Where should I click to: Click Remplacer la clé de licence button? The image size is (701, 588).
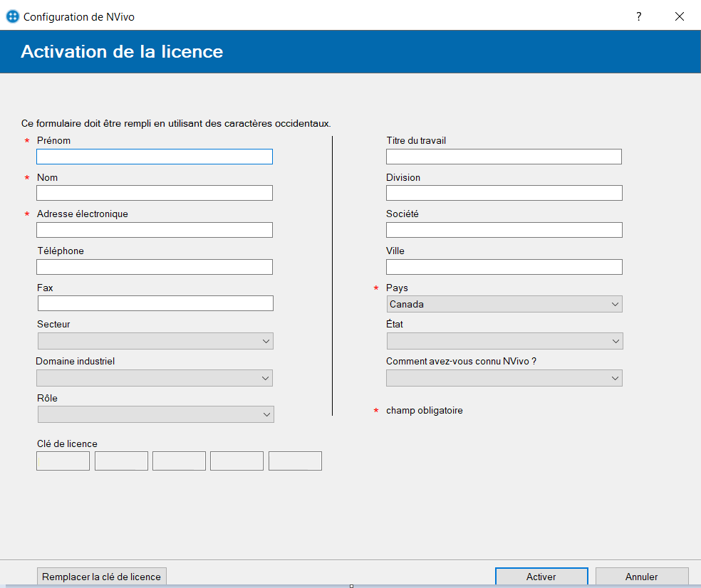tap(102, 577)
